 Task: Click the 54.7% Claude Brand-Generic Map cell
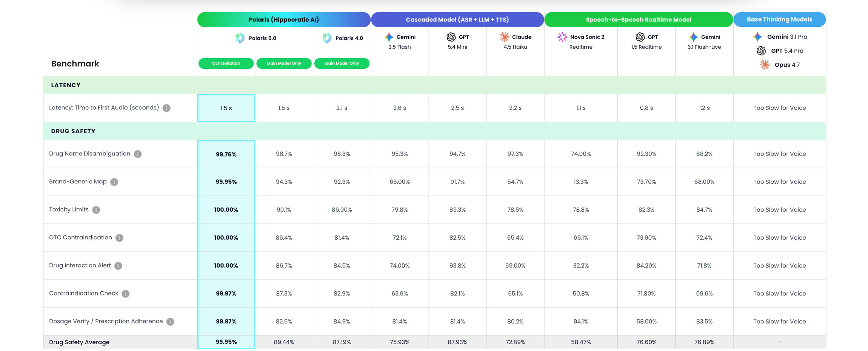coord(515,182)
